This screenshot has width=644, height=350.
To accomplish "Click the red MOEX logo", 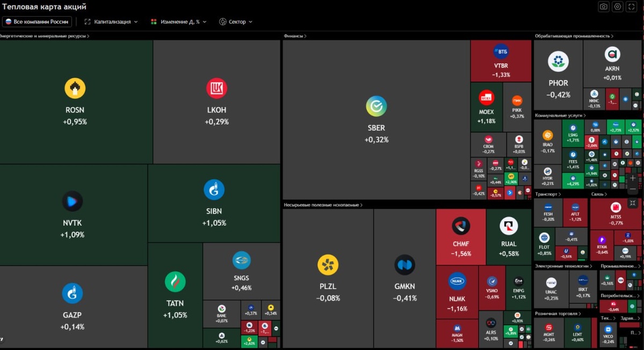I will coord(486,98).
